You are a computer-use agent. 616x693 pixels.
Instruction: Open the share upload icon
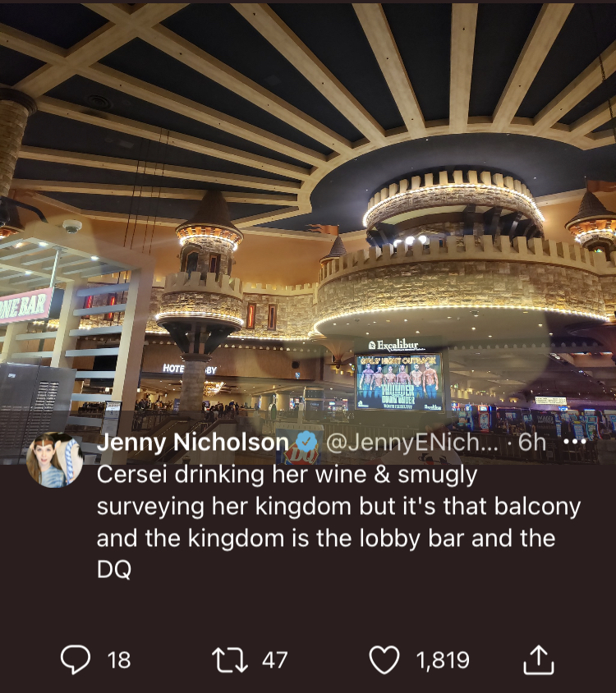pyautogui.click(x=539, y=660)
